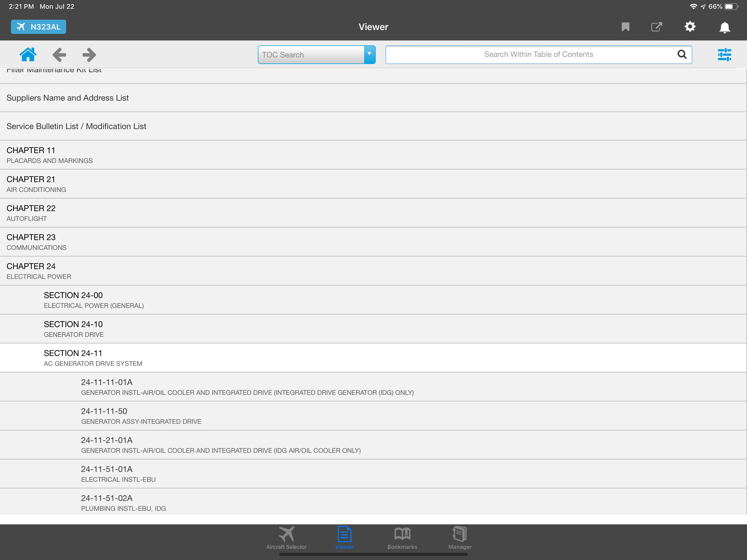
Task: Go back with the left arrow
Action: pos(59,54)
